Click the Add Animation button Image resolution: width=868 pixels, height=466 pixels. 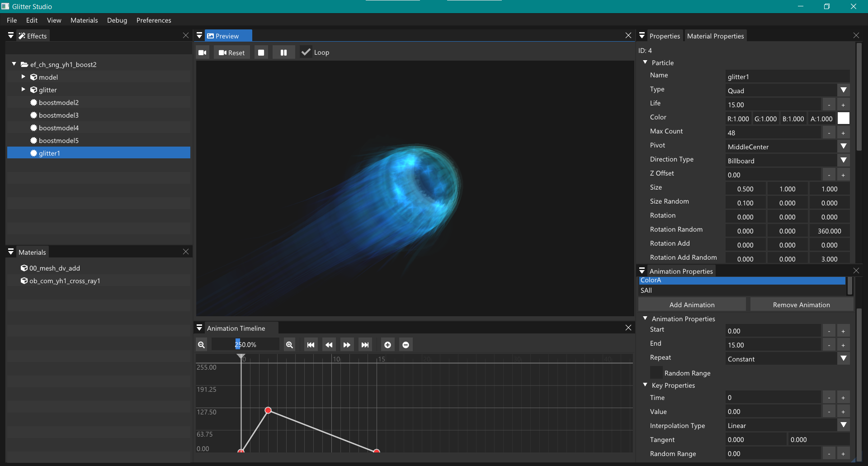coord(692,304)
